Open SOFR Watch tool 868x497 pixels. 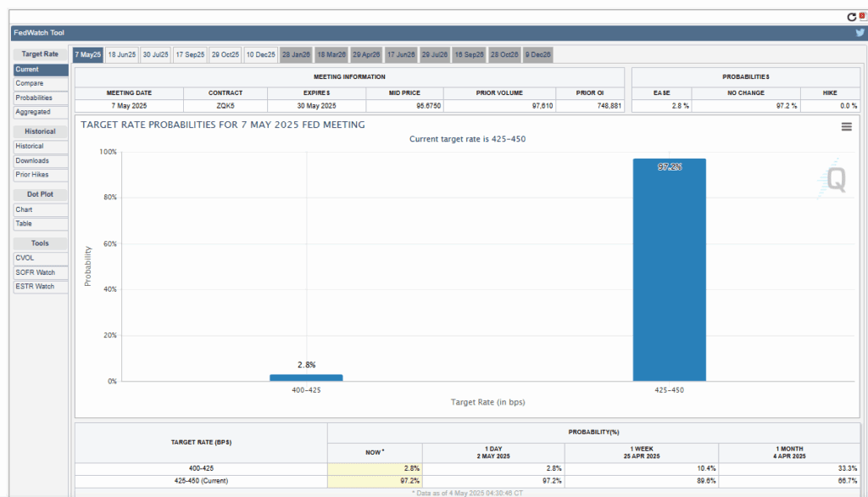(x=35, y=272)
